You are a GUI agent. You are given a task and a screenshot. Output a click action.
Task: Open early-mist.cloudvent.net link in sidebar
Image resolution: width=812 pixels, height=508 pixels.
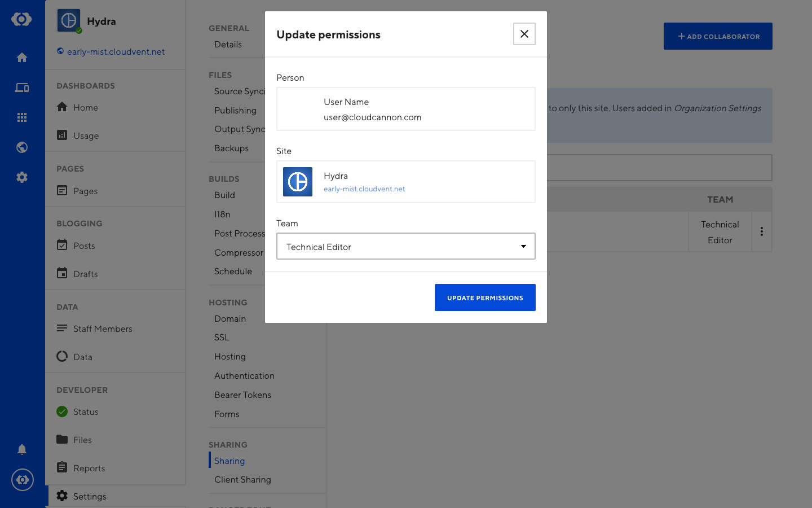116,52
